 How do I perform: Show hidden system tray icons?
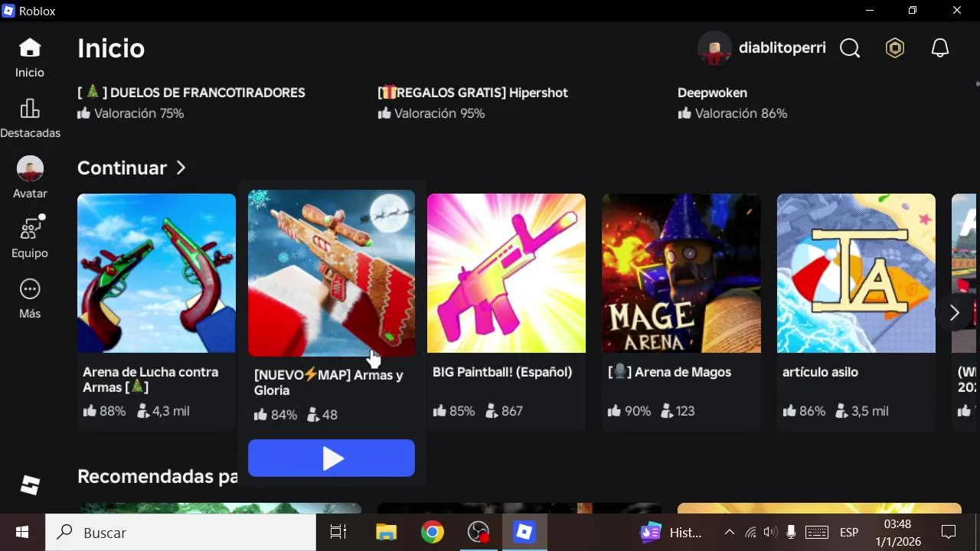tap(729, 533)
